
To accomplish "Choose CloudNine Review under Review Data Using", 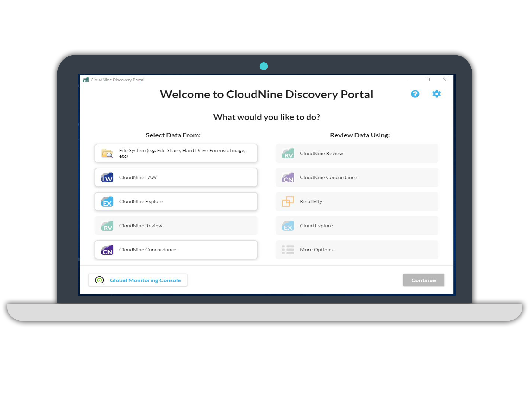I will [x=357, y=153].
